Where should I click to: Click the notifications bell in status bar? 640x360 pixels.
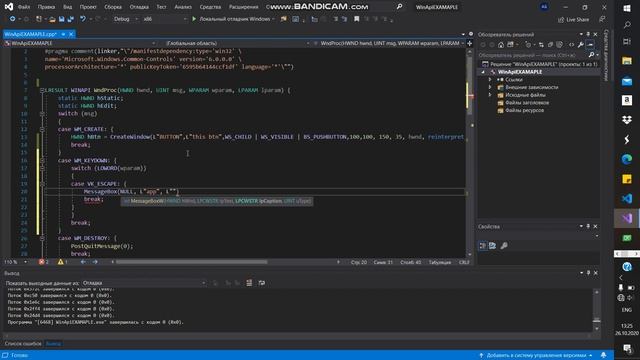click(603, 356)
